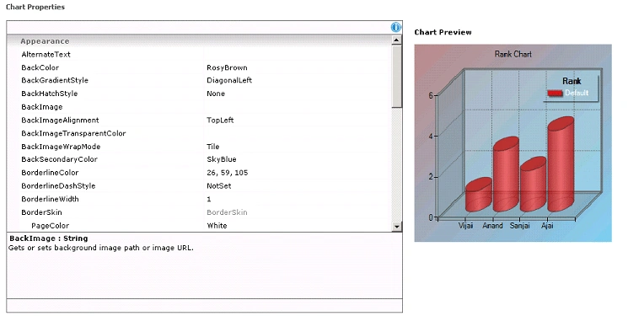The height and width of the screenshot is (316, 644).
Task: Click the scrollbar down arrow
Action: click(396, 226)
